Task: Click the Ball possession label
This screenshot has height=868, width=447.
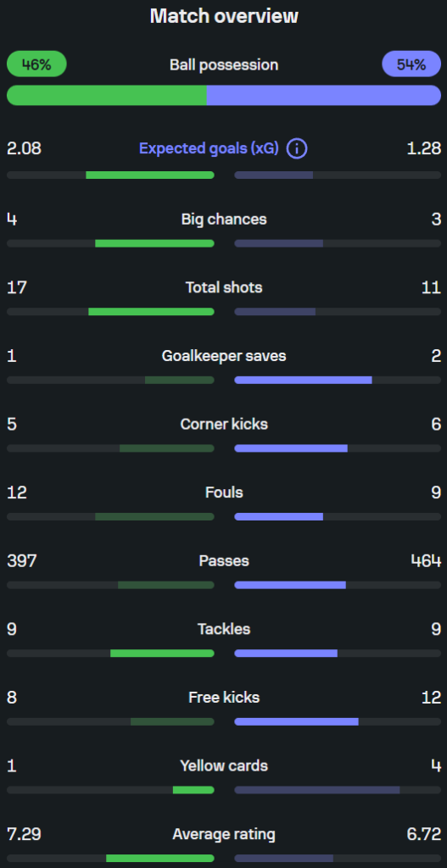Action: [224, 64]
